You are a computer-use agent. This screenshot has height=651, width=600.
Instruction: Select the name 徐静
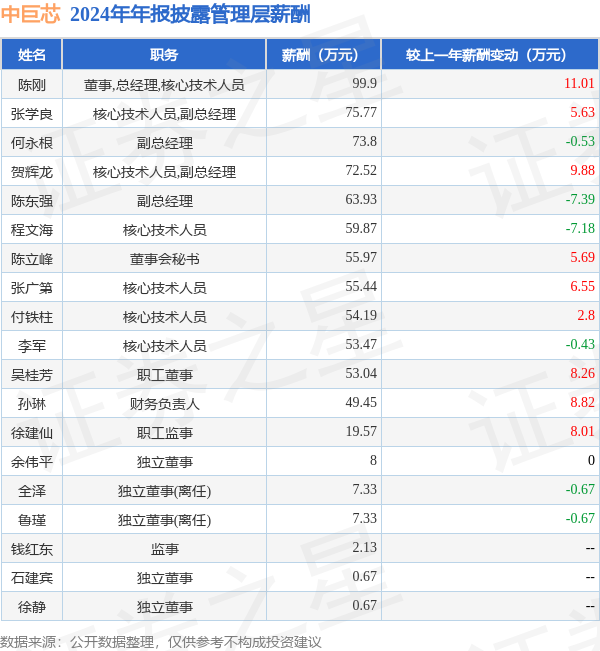click(32, 607)
